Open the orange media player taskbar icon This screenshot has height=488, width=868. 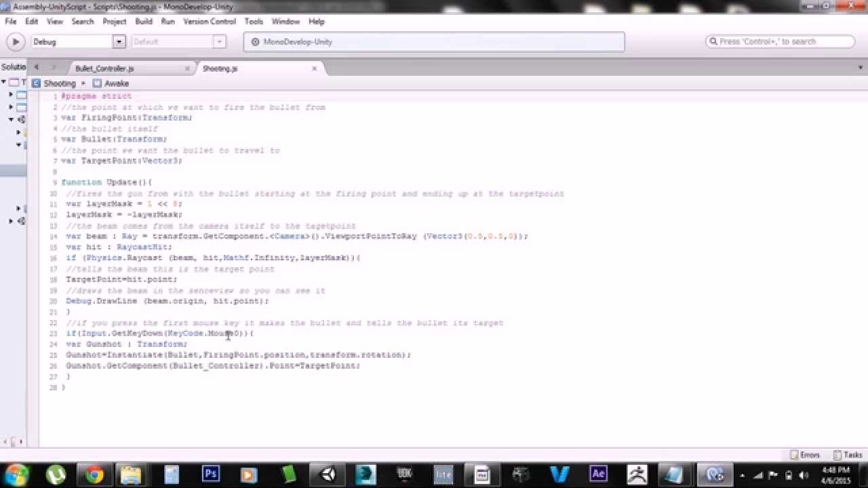coord(249,474)
